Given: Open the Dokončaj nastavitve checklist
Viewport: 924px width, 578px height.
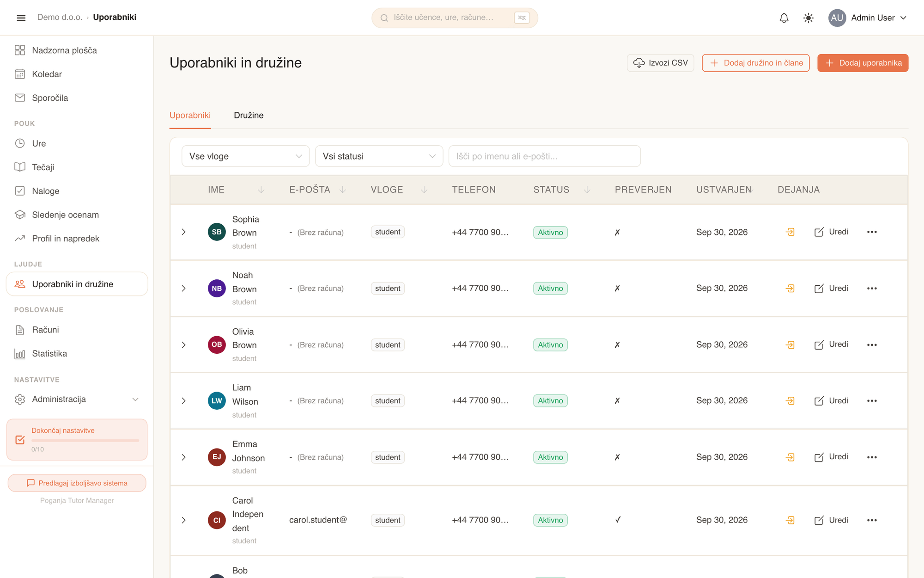Looking at the screenshot, I should click(77, 440).
